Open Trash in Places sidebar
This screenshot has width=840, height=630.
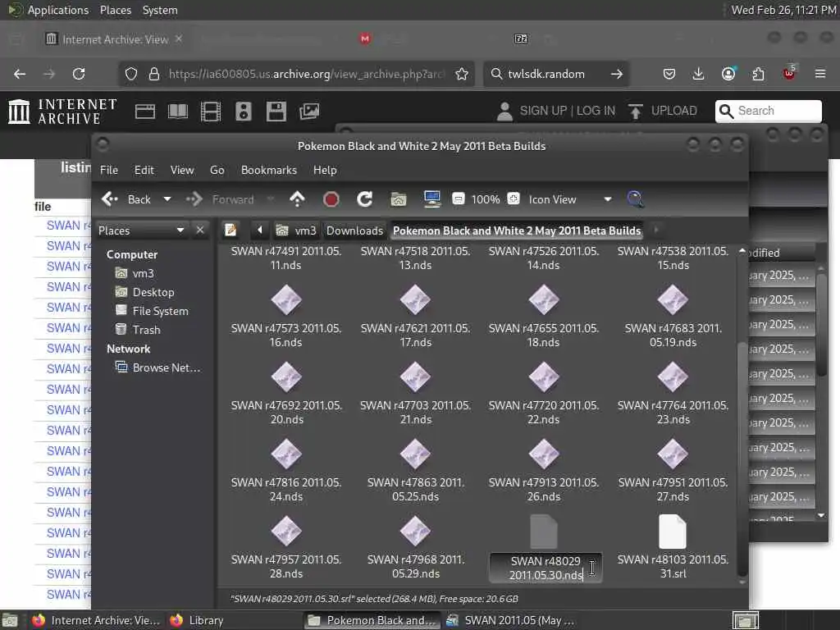tap(146, 330)
